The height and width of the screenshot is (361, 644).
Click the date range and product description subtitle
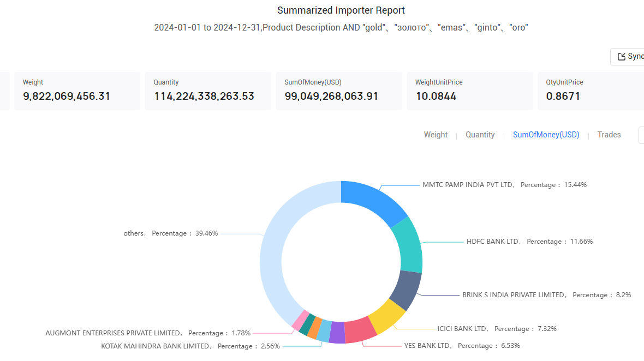pos(341,27)
